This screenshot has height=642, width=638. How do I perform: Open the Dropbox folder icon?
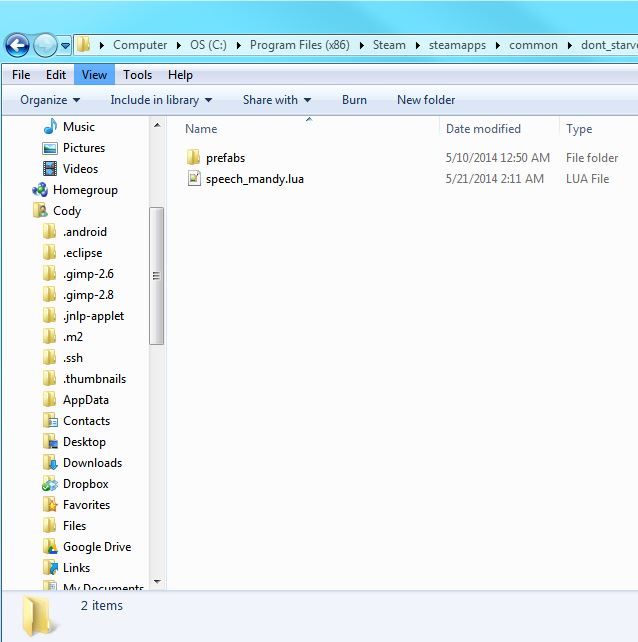[50, 484]
